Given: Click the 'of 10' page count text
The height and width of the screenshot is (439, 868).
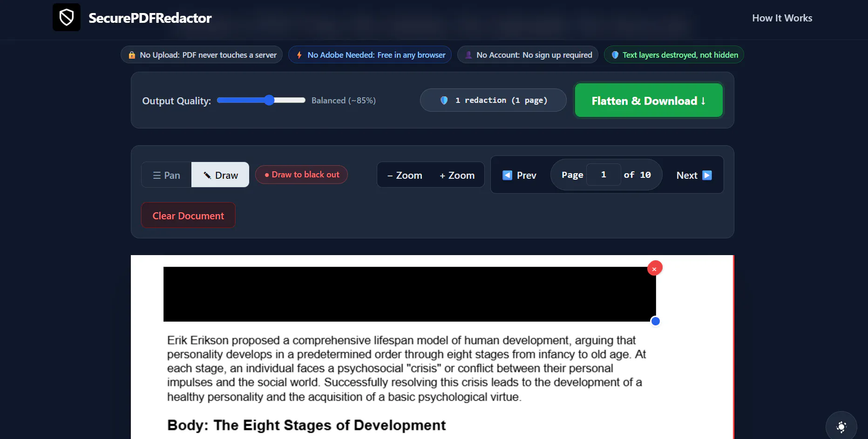Looking at the screenshot, I should 637,175.
